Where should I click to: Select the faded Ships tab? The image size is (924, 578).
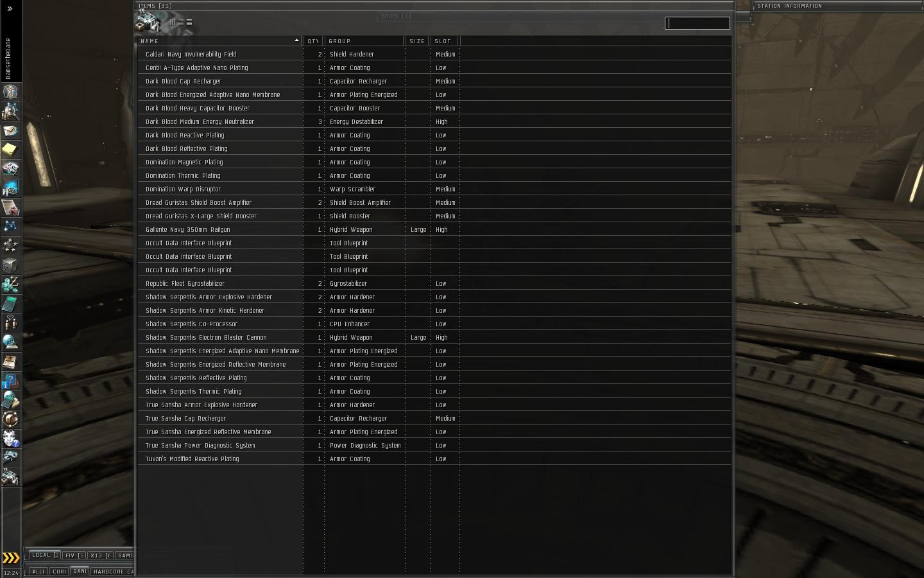tap(395, 16)
